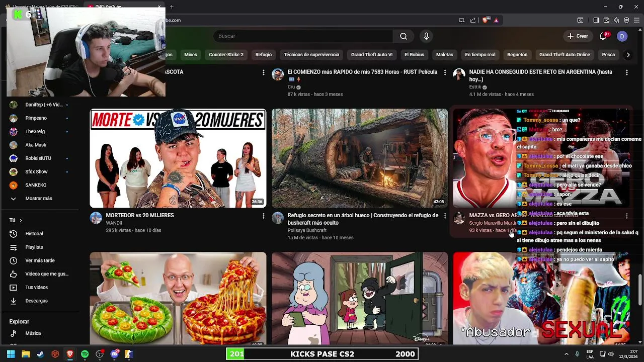Click the YouTube search magnifier button

tap(404, 36)
